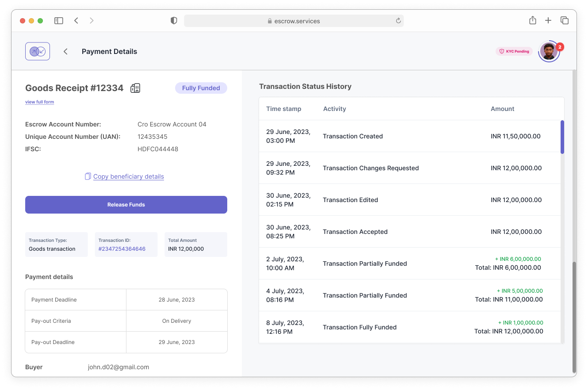The image size is (588, 390).
Task: Open a new tab with the plus icon
Action: (548, 20)
